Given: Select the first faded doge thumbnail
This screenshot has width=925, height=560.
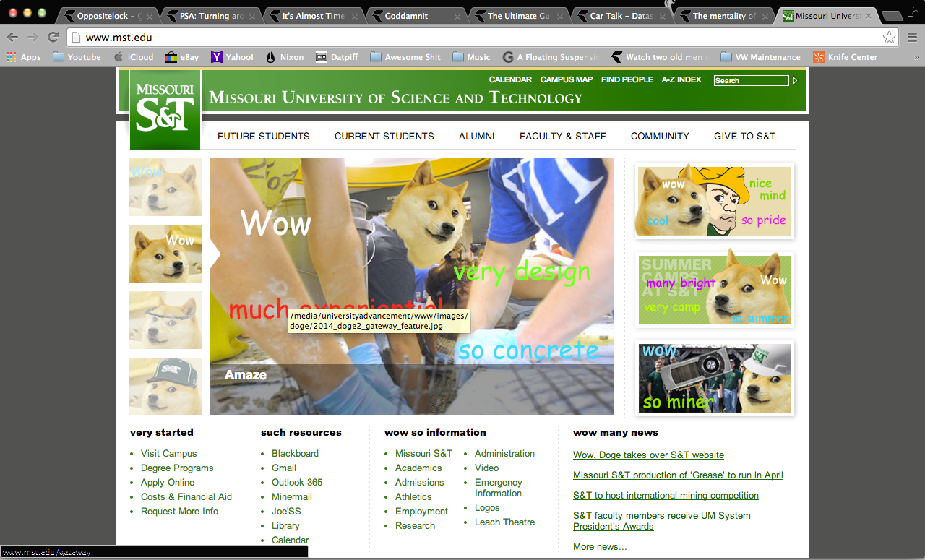Looking at the screenshot, I should (x=165, y=187).
